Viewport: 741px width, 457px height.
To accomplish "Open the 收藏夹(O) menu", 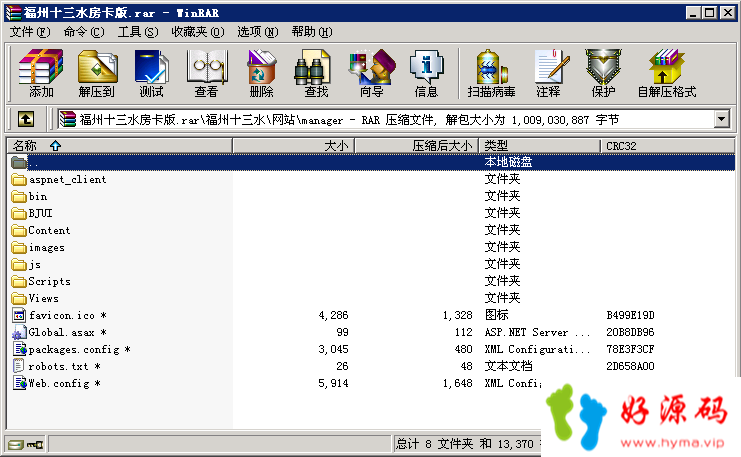I will [198, 32].
